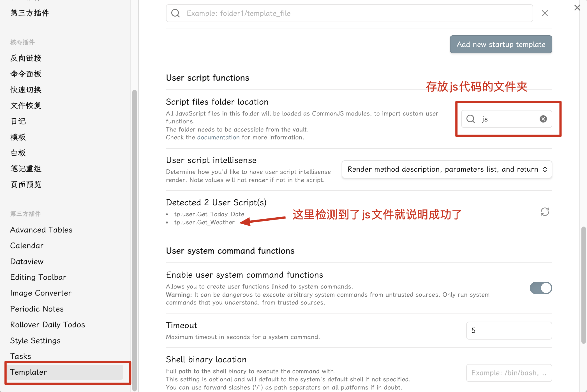The image size is (587, 392).
Task: Click tp.user.Get_Today_Date script entry
Action: (x=209, y=214)
